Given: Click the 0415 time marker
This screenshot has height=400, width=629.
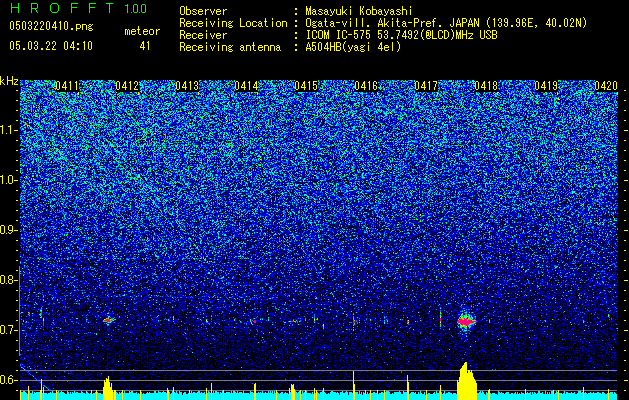Looking at the screenshot, I should 306,86.
